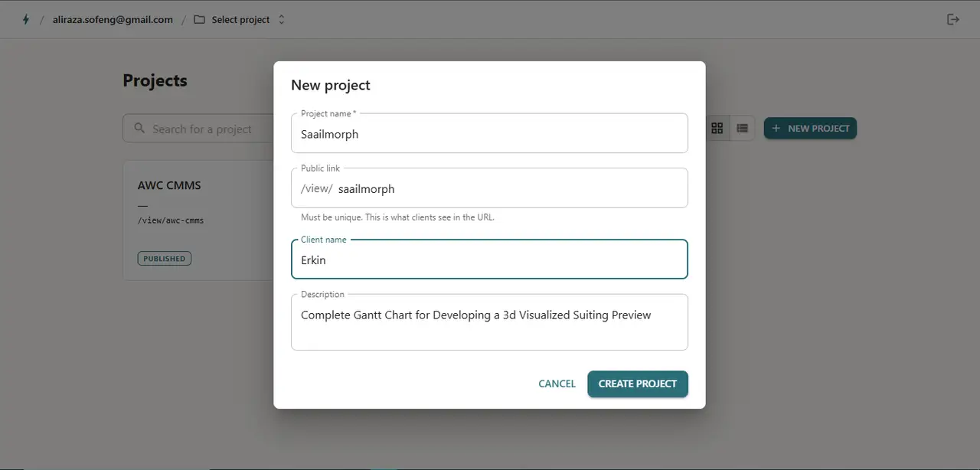Screen dimensions: 980x470
Task: Click the search magnifier icon
Action: [139, 129]
